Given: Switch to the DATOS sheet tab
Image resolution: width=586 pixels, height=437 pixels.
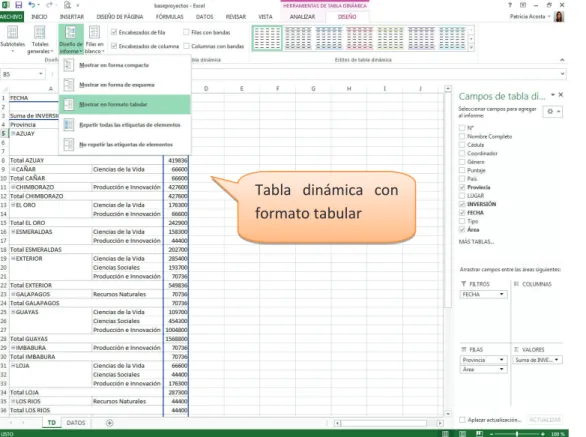Looking at the screenshot, I should pyautogui.click(x=76, y=422).
